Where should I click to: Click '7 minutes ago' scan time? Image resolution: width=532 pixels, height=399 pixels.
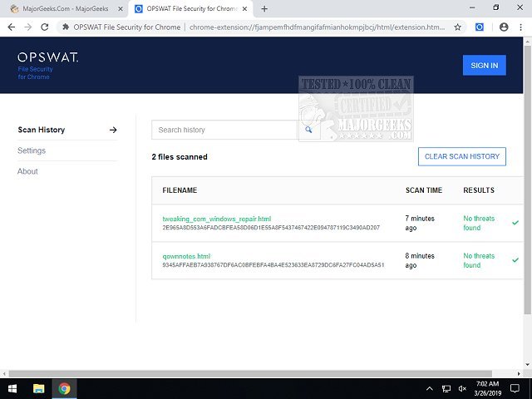pyautogui.click(x=420, y=223)
